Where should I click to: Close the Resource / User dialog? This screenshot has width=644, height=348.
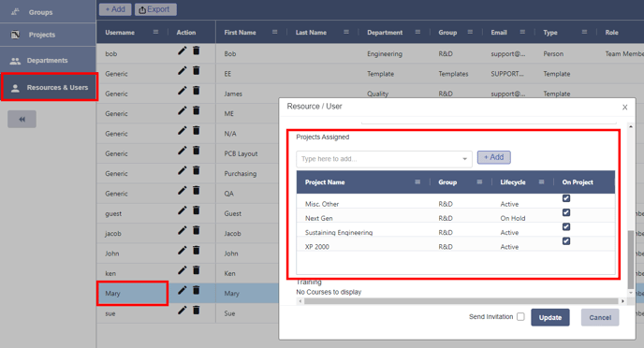[x=624, y=107]
